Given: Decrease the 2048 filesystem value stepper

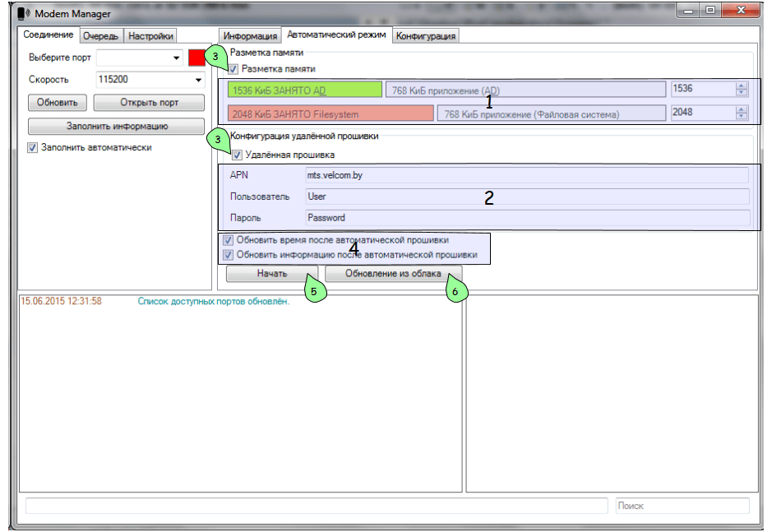Looking at the screenshot, I should [741, 116].
